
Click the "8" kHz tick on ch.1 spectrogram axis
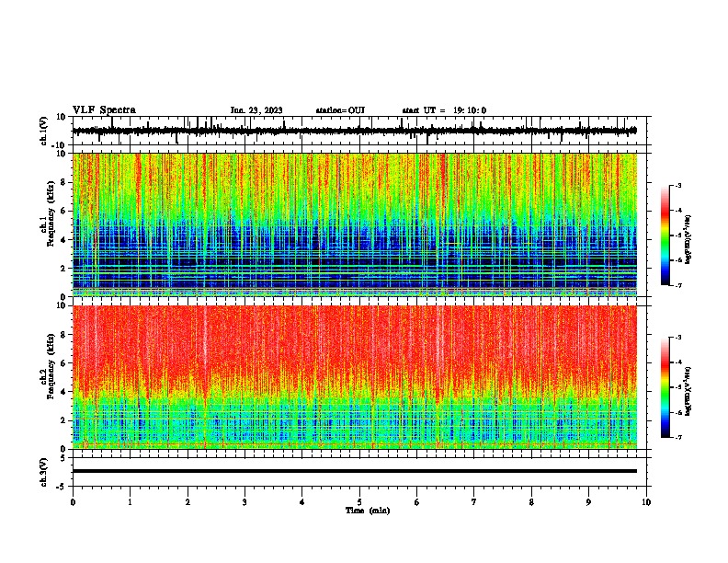coord(64,182)
